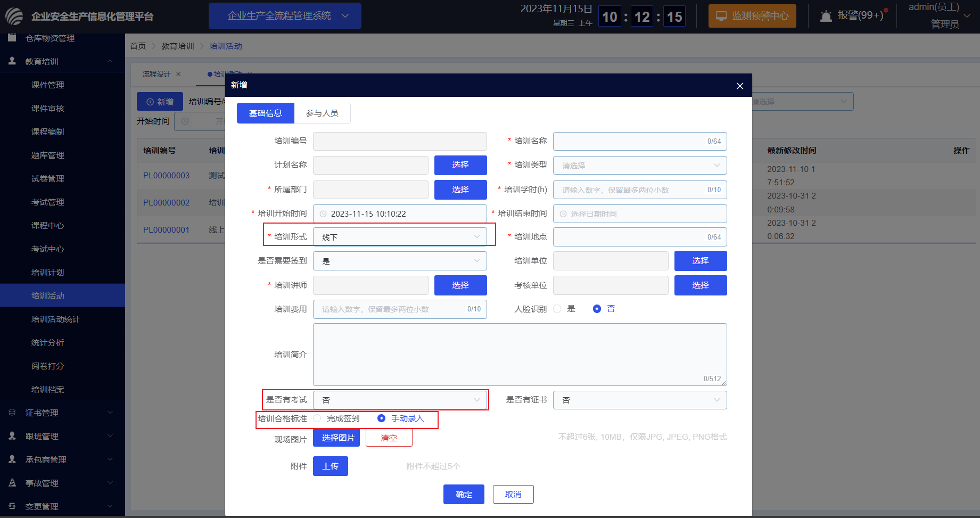Image resolution: width=980 pixels, height=518 pixels.
Task: Click the 事故管理 sidebar icon
Action: click(12, 483)
